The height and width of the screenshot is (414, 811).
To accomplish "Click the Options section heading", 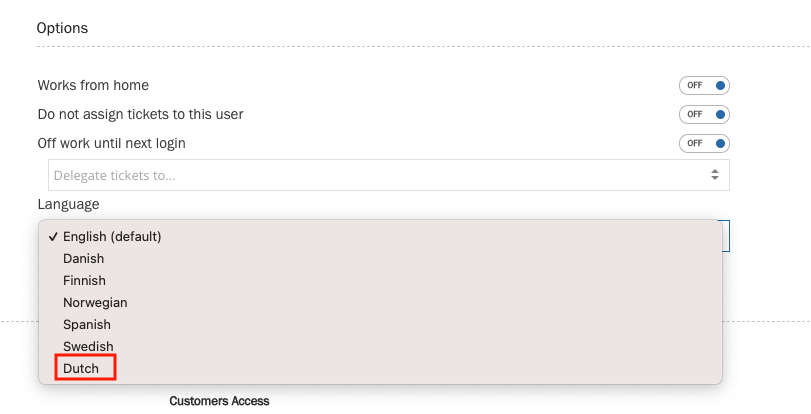I will pyautogui.click(x=62, y=28).
